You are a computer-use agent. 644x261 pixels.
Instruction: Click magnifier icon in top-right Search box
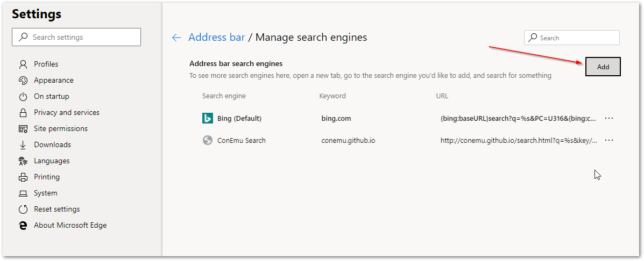point(533,38)
